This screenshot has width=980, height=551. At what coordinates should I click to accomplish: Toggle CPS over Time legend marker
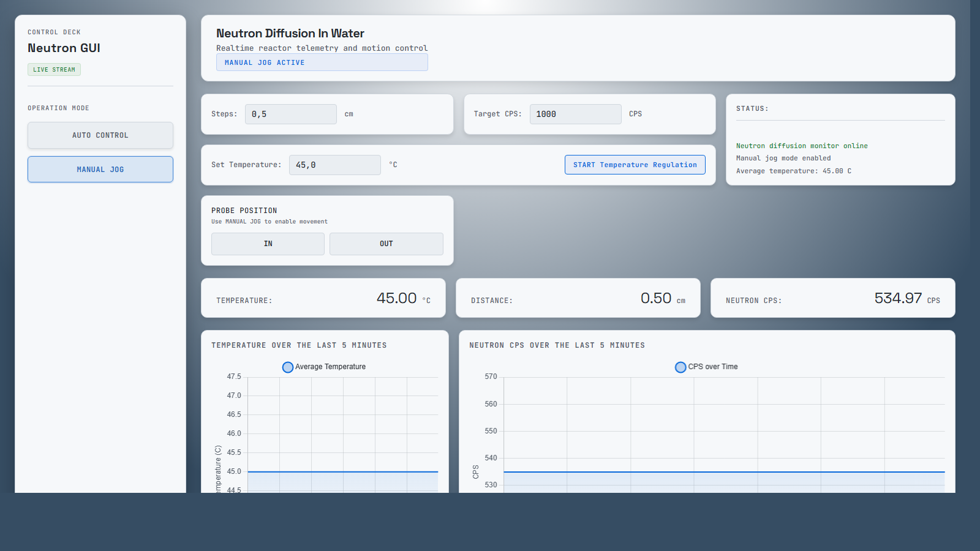tap(680, 367)
